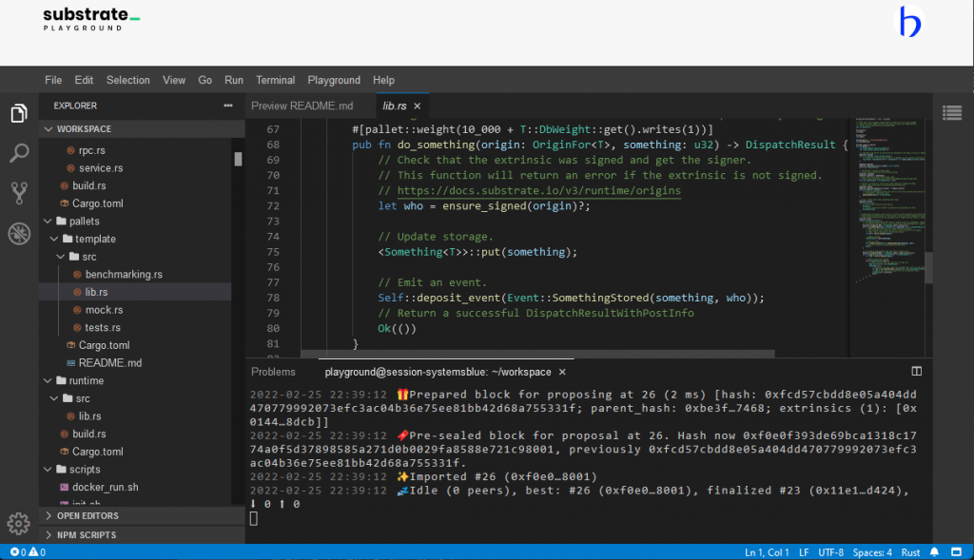The height and width of the screenshot is (560, 974).
Task: Click the Rust language mode indicator
Action: [x=910, y=552]
